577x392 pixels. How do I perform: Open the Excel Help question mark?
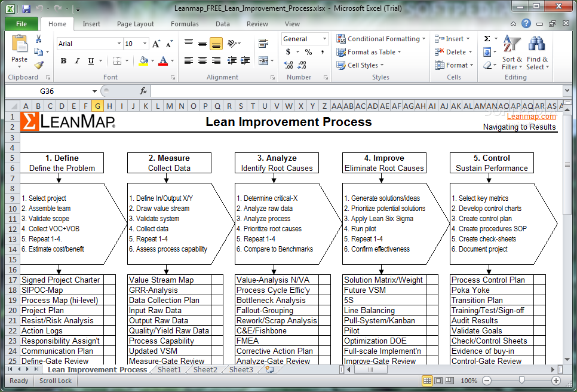(x=526, y=23)
